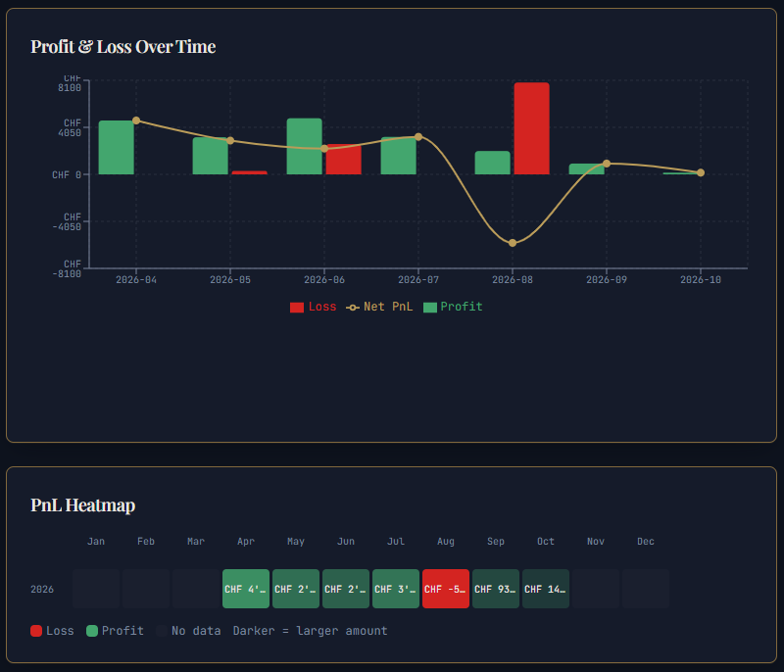Click the Net PnL point for 2026-07

coord(418,136)
